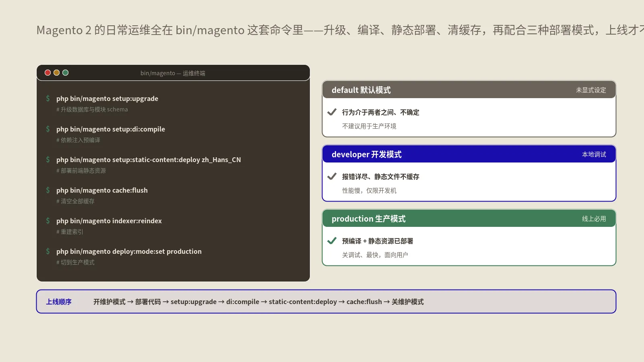
Task: Select comment # 升级数据库与模块 schema
Action: (x=92, y=109)
